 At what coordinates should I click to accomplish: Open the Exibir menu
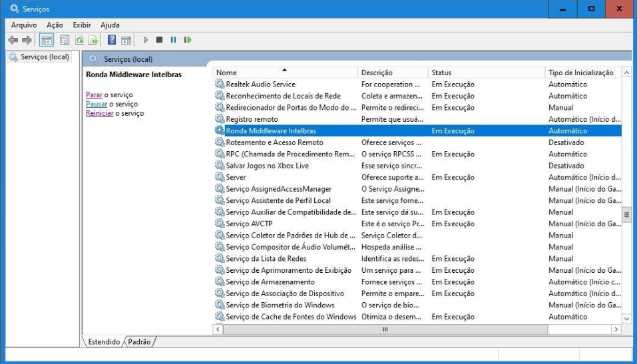tap(82, 25)
